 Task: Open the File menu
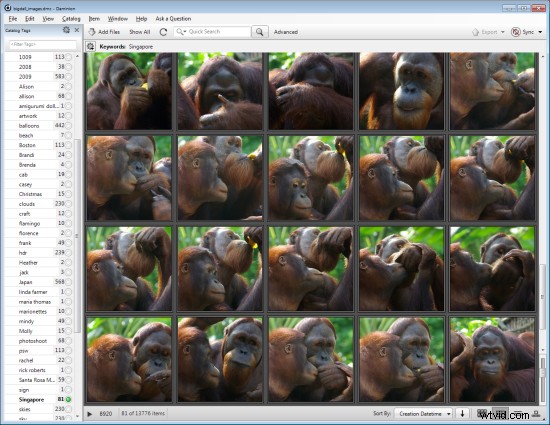coord(13,19)
